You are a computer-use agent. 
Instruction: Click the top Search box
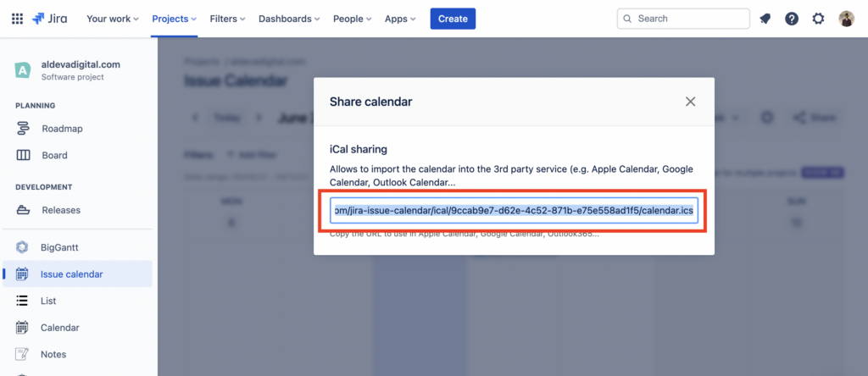point(683,19)
